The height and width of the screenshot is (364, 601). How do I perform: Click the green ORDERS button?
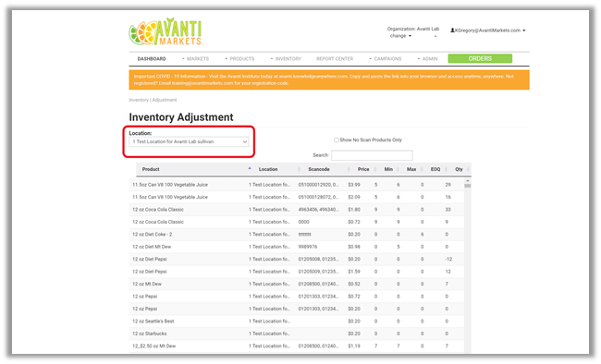coord(480,58)
